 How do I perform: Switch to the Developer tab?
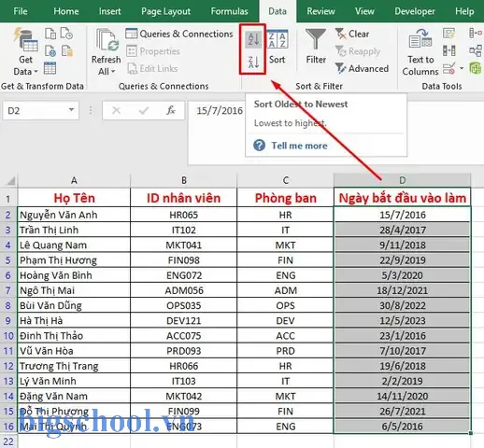[415, 11]
